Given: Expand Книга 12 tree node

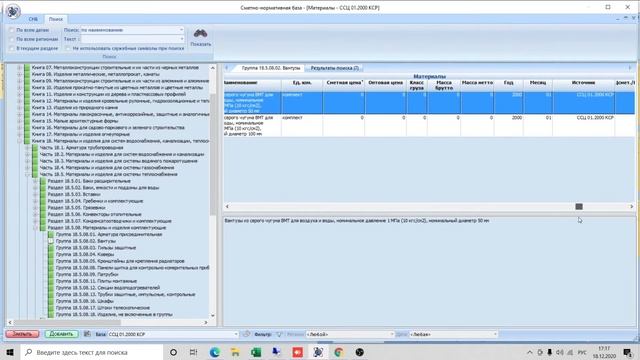Looking at the screenshot, I should pos(19,101).
